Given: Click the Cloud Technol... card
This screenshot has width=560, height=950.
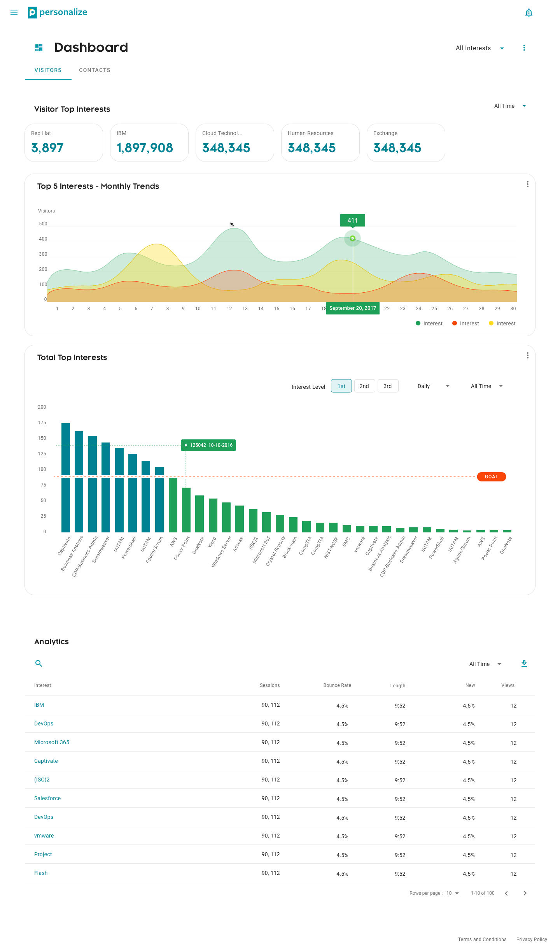Looking at the screenshot, I should [x=235, y=142].
